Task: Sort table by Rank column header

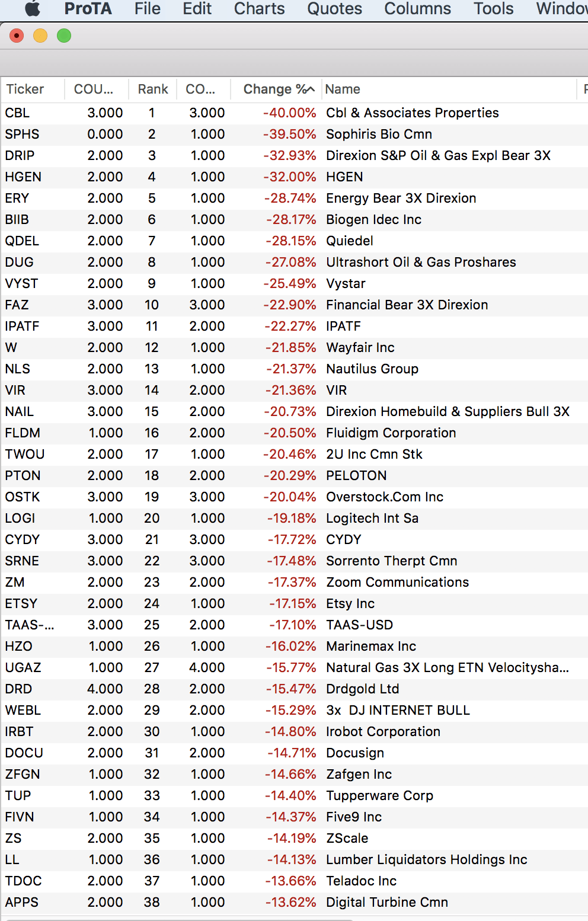Action: [x=153, y=89]
